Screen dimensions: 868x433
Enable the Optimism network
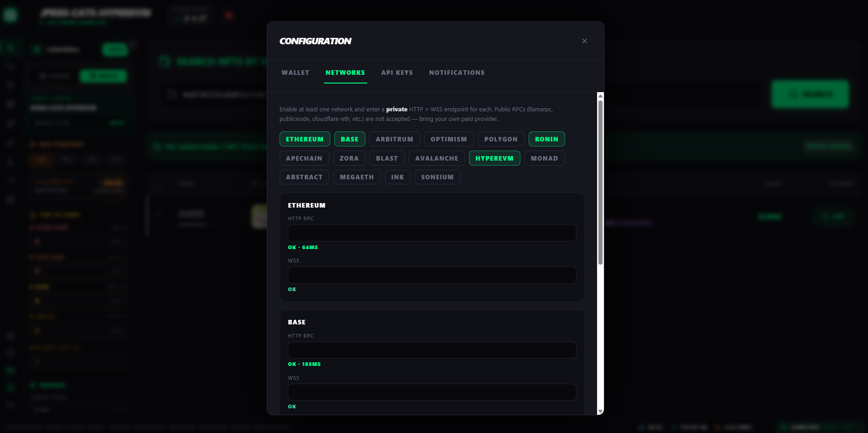(449, 139)
